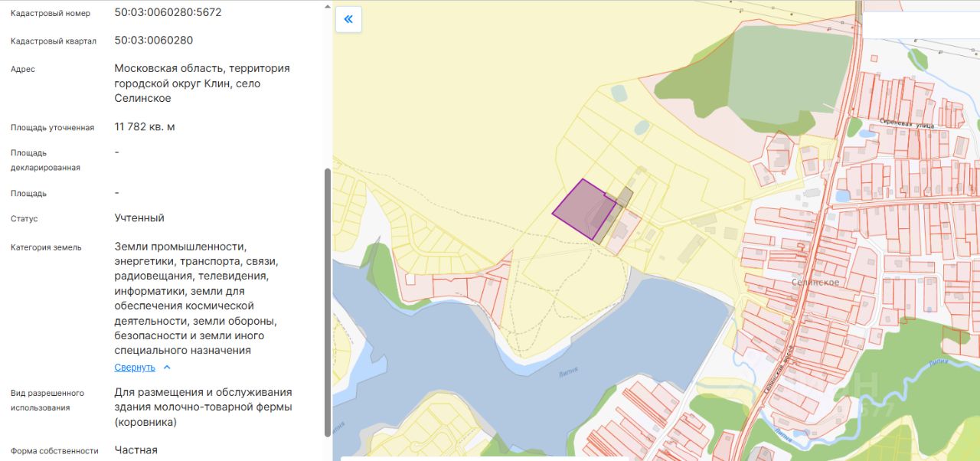Click the status value "Учтенный"
Viewport: 980px width, 461px height.
(x=139, y=218)
